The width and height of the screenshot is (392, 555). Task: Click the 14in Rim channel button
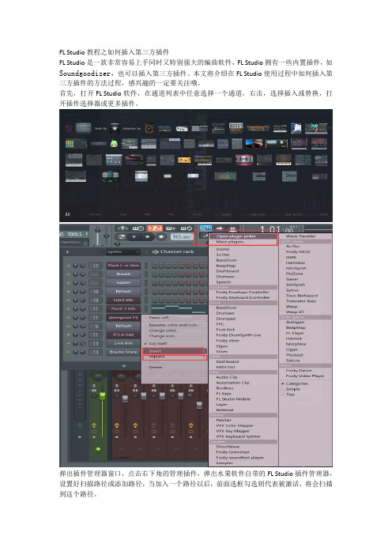point(123,344)
